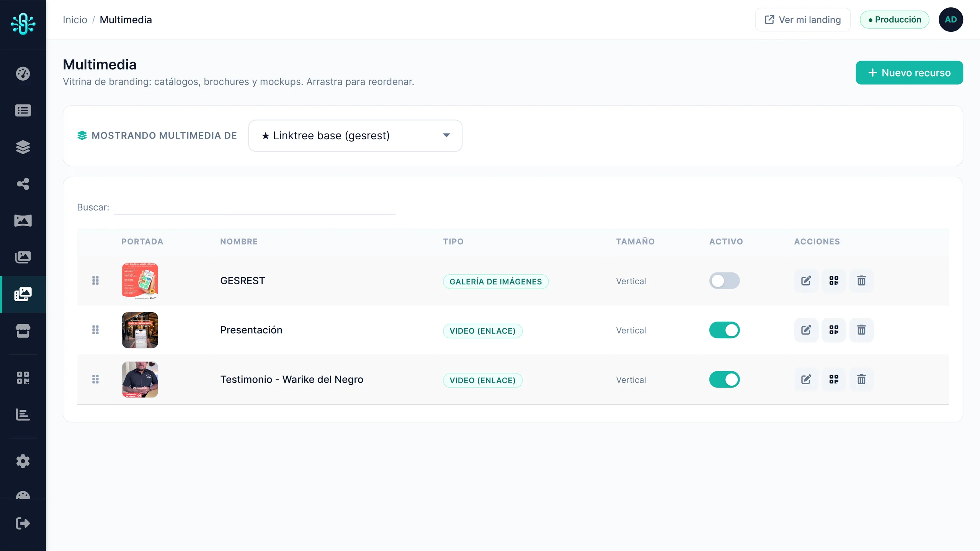Enable the GESREST active toggle
Screen dimensions: 980x551
724,281
